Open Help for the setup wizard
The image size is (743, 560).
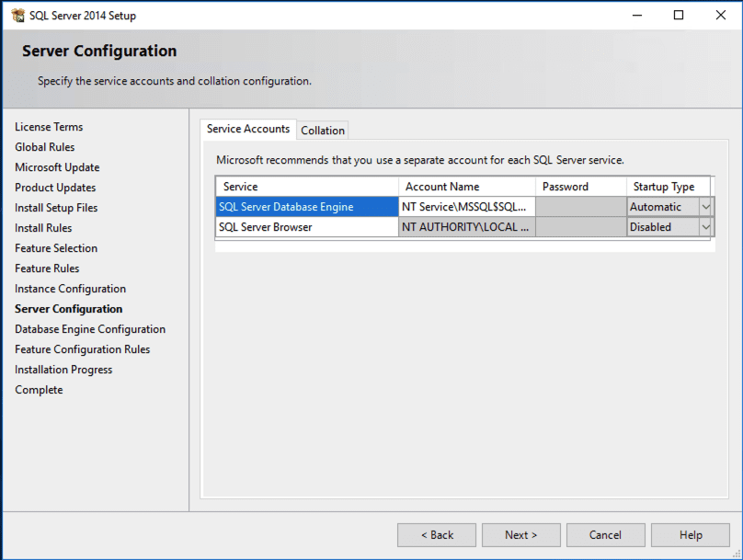point(691,535)
